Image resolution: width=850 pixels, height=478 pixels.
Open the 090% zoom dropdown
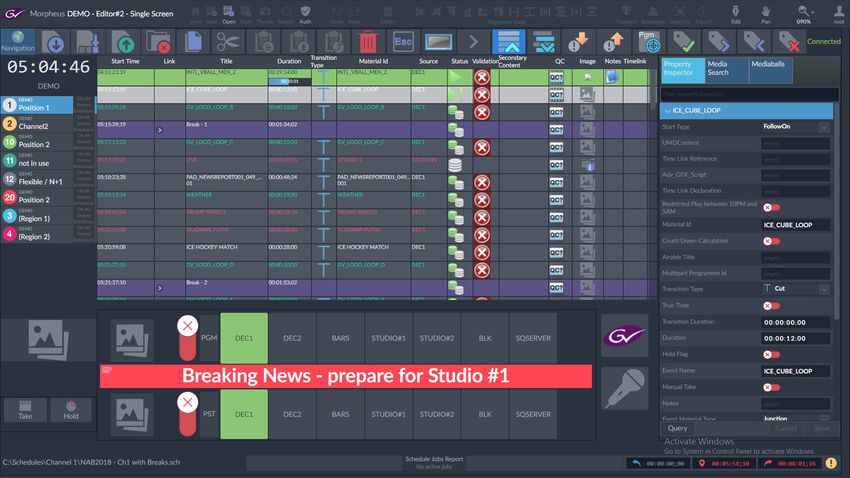803,14
